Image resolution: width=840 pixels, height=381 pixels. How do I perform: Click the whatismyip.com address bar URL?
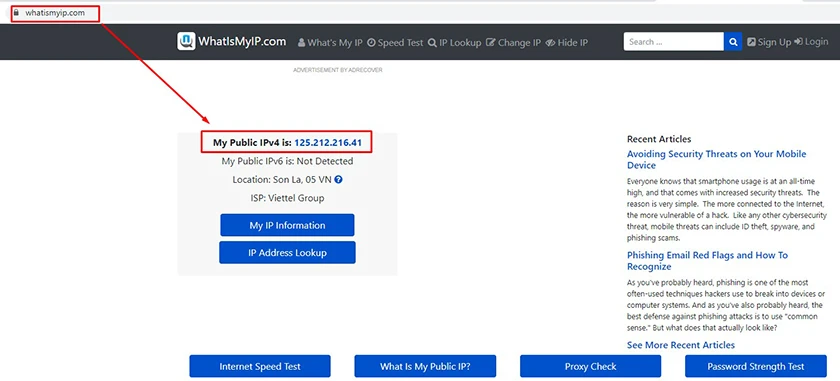click(x=55, y=13)
